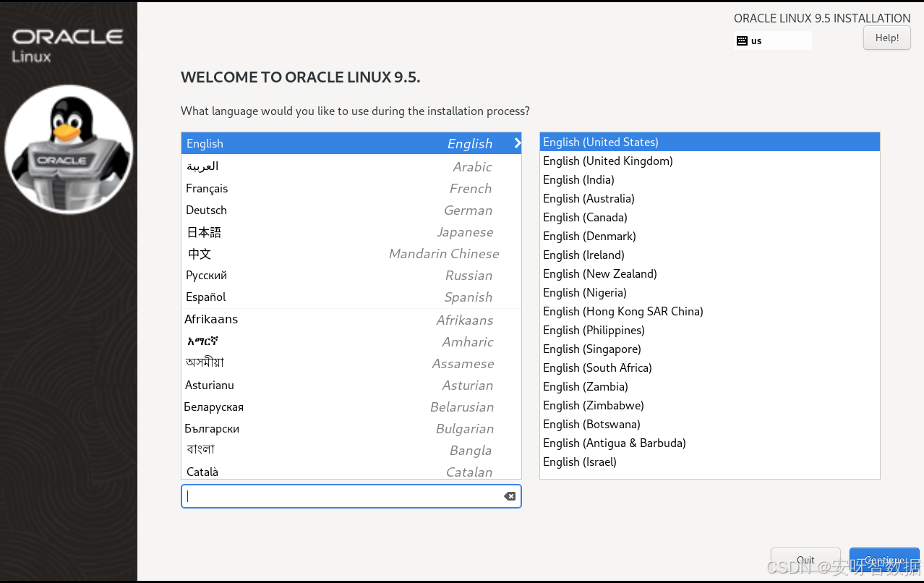Choose English (Botswana) locale
Viewport: 924px width, 583px height.
(710, 424)
